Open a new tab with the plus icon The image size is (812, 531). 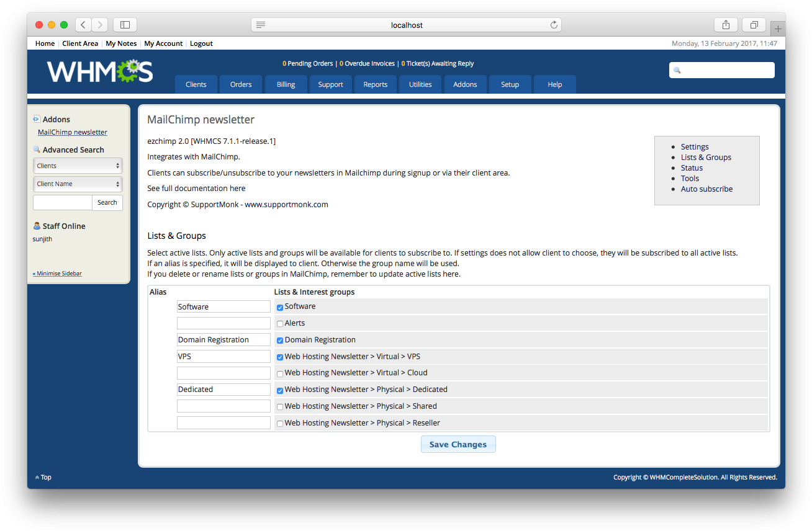[x=777, y=28]
